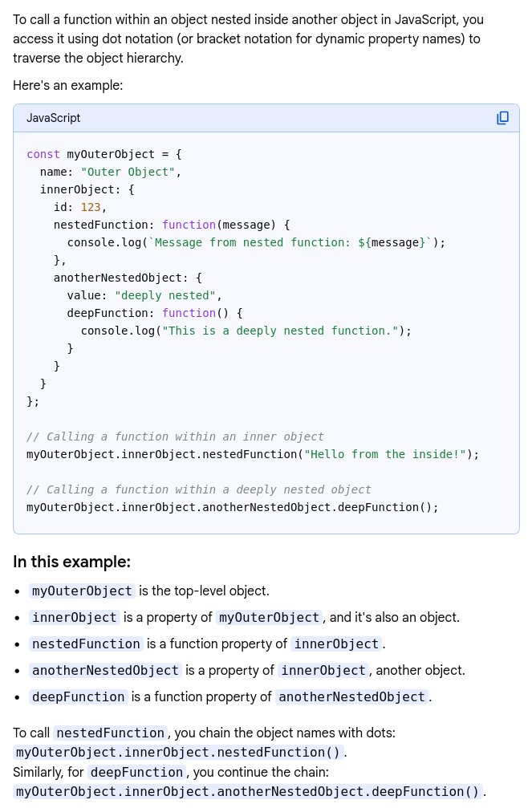Click the anotherNestedObject chip starting the fourth bullet
The height and width of the screenshot is (808, 532).
pos(105,671)
